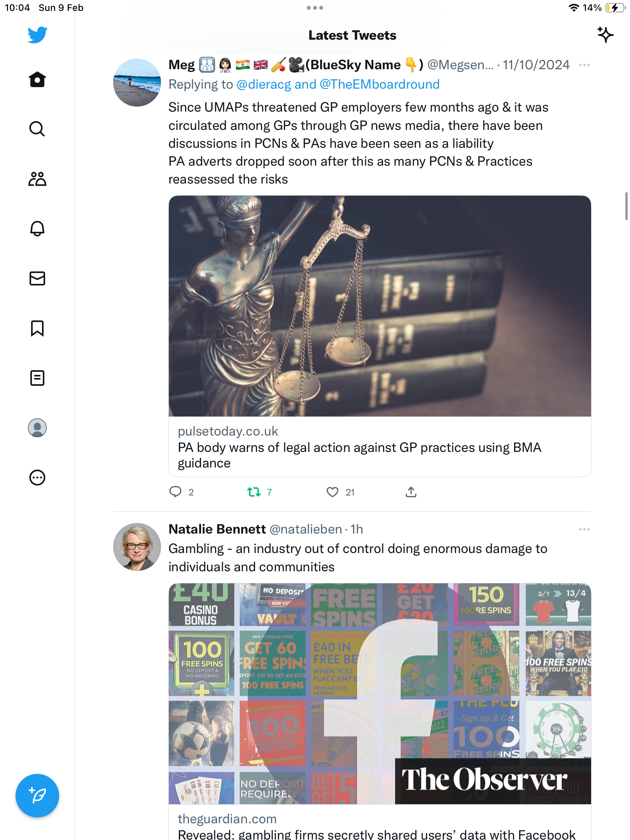
Task: Open Notifications using the bell icon
Action: (37, 229)
